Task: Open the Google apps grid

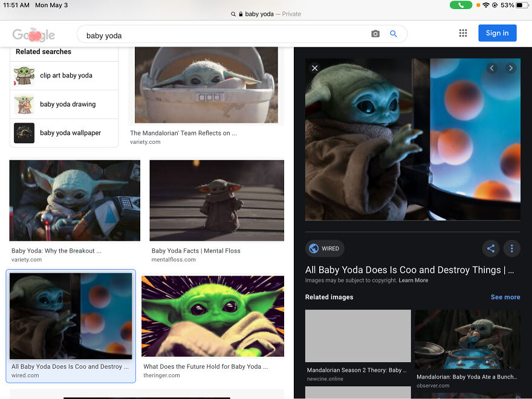Action: click(x=463, y=33)
